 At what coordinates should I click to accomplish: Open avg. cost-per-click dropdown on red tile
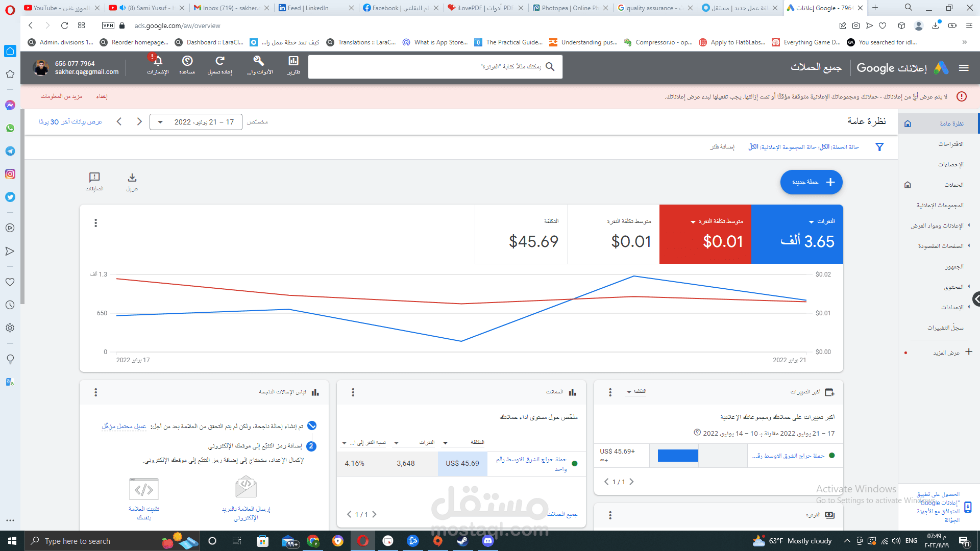click(x=693, y=222)
